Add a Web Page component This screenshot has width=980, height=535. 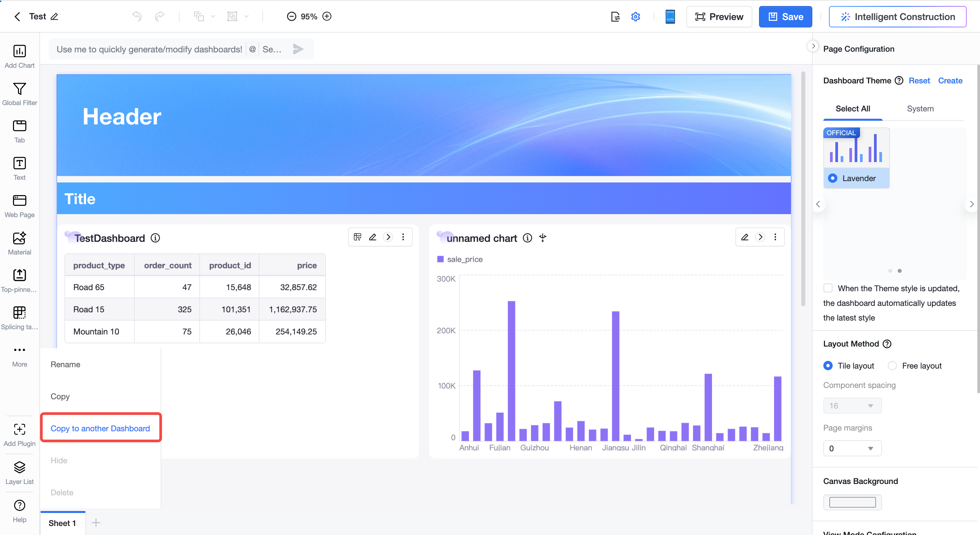coord(19,205)
